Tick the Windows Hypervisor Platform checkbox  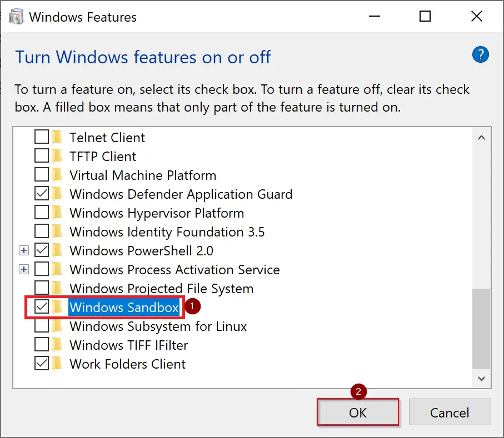point(42,212)
